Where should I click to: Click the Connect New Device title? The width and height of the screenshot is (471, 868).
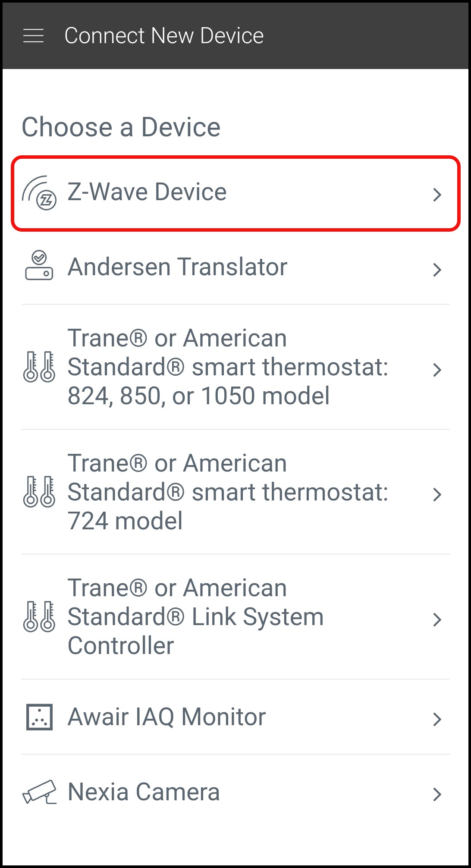[164, 36]
